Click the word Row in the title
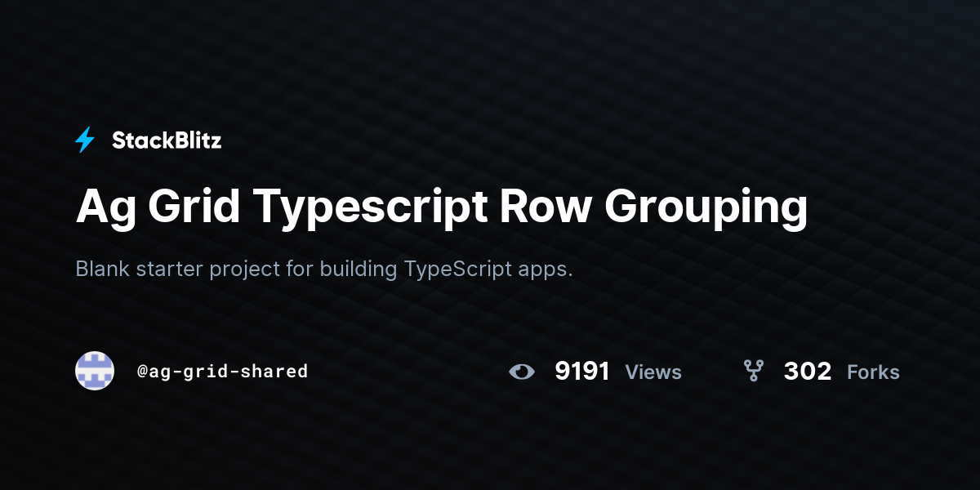The height and width of the screenshot is (490, 980). point(545,207)
